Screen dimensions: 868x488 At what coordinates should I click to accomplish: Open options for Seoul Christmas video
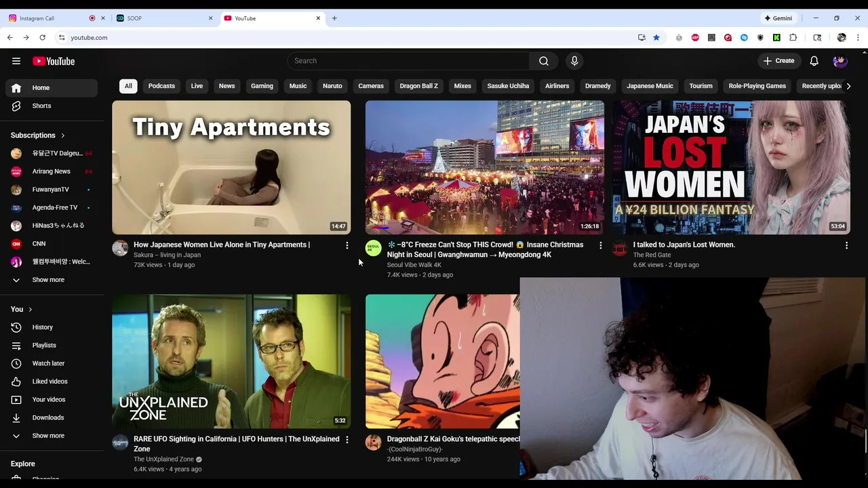click(600, 245)
